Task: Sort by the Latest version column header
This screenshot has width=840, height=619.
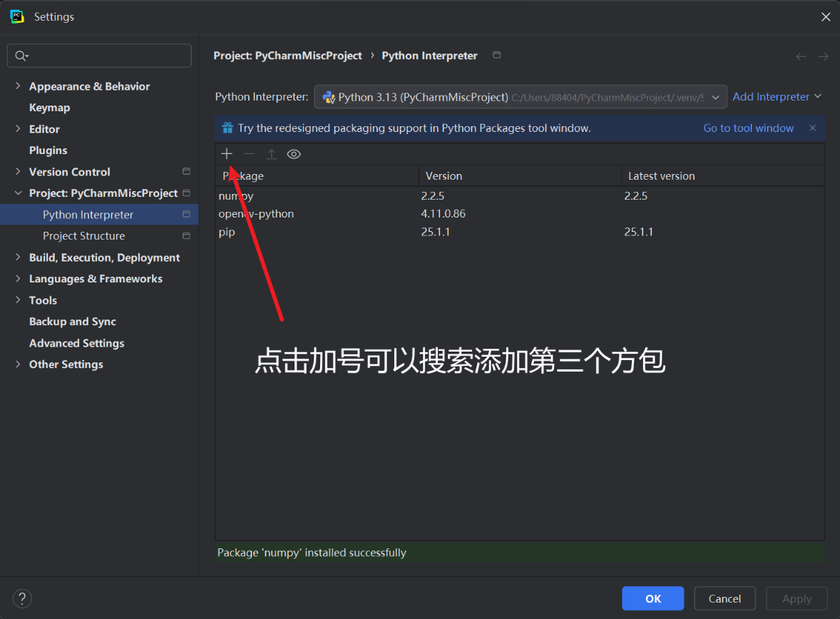Action: [722, 175]
